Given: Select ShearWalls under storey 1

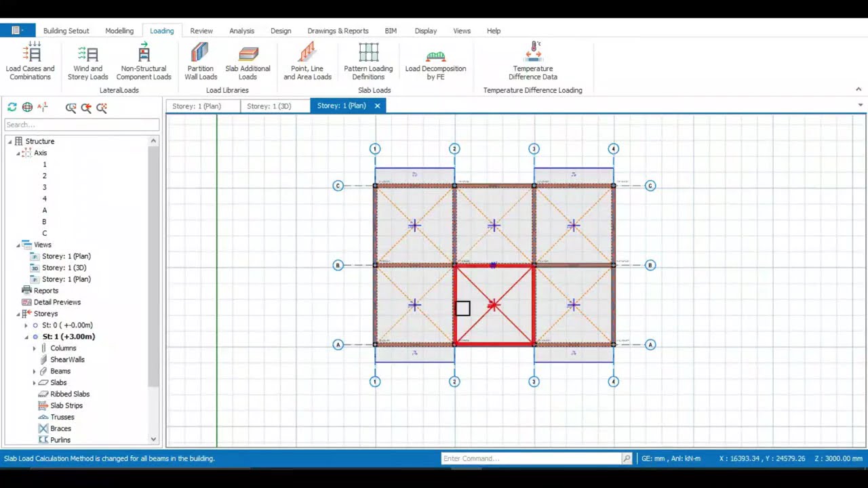Looking at the screenshot, I should click(x=67, y=360).
